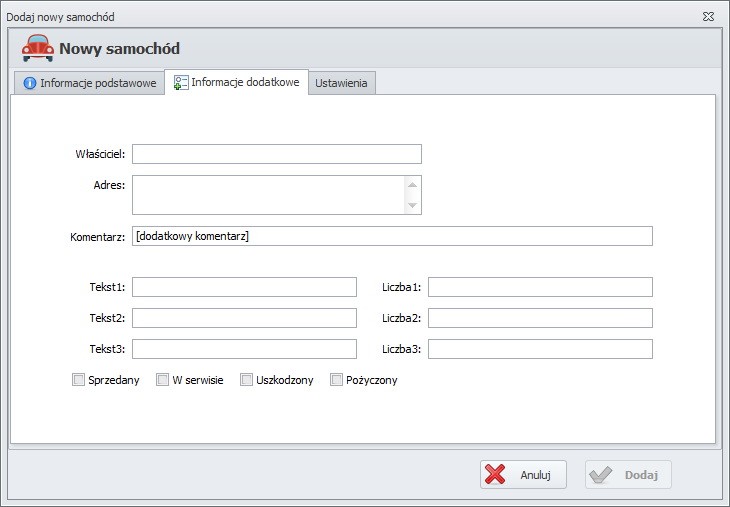The image size is (730, 507).
Task: Click the red car icon in header
Action: [x=38, y=48]
